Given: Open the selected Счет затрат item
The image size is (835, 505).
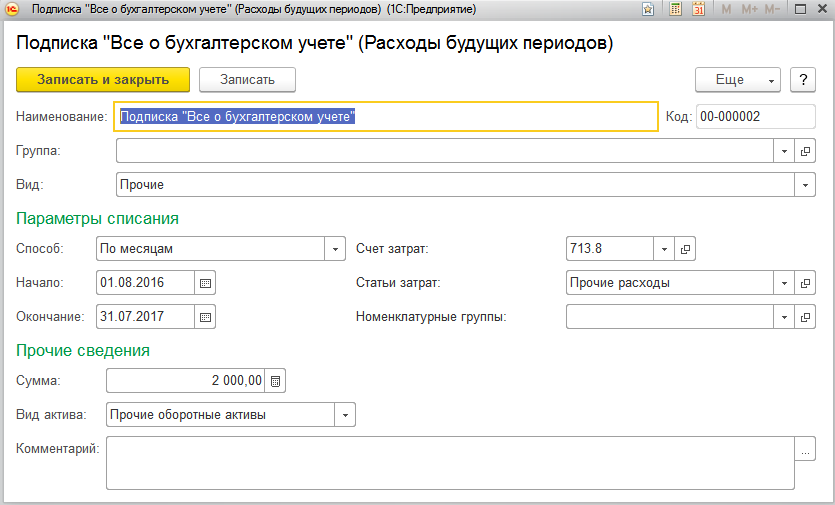Looking at the screenshot, I should [x=686, y=249].
